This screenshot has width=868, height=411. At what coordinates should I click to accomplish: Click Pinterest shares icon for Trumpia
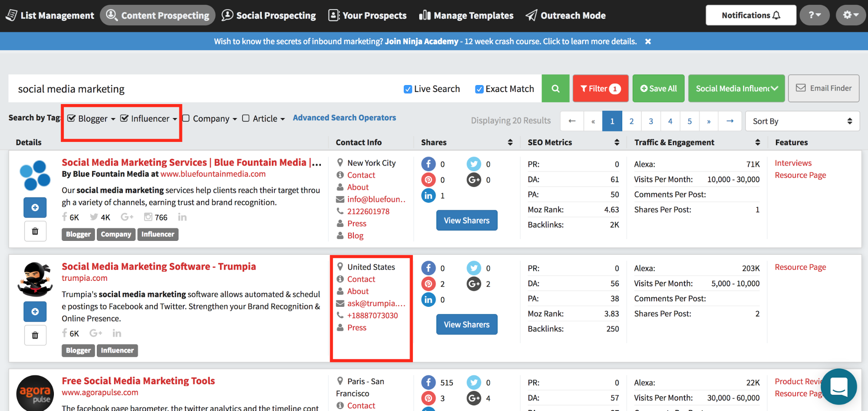429,284
